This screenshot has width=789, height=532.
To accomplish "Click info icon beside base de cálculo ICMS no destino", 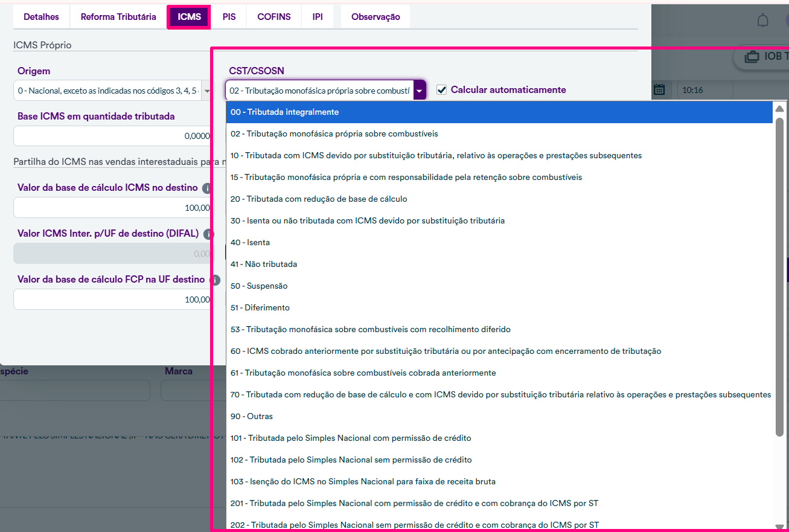I will click(x=207, y=188).
